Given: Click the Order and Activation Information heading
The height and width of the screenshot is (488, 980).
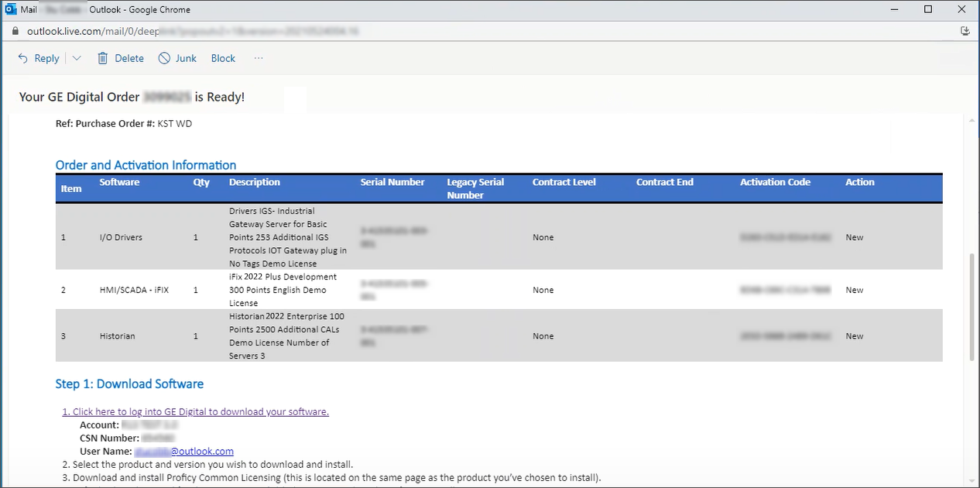Looking at the screenshot, I should coord(146,165).
